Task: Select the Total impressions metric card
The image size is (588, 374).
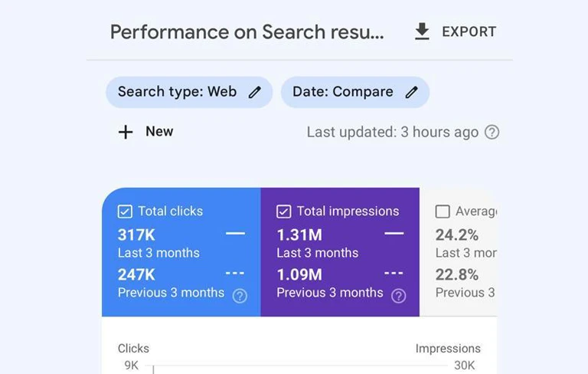Action: pos(340,252)
